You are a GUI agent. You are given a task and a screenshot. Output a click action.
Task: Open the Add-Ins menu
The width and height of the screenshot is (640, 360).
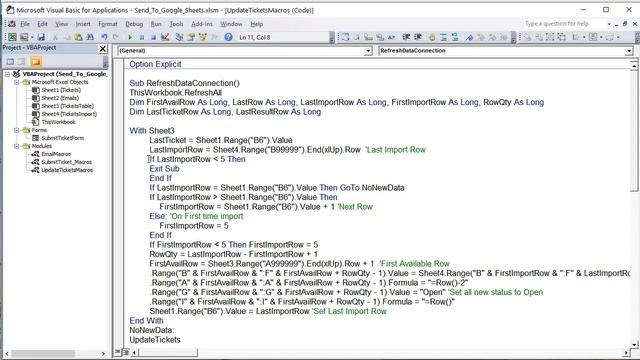pyautogui.click(x=202, y=24)
